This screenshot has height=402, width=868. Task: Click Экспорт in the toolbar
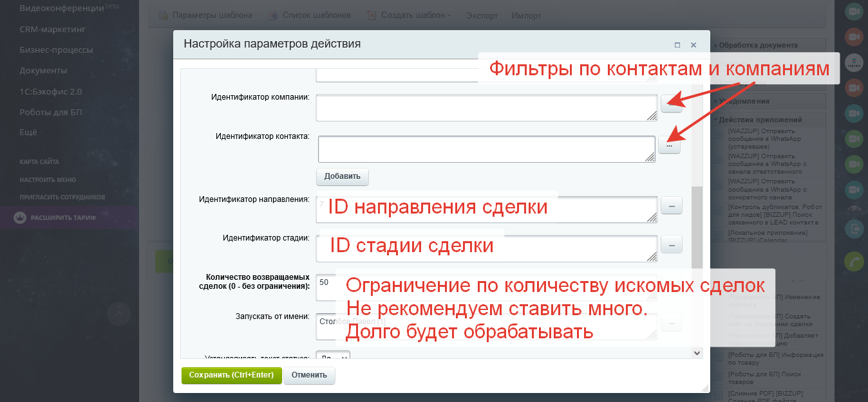coord(482,15)
